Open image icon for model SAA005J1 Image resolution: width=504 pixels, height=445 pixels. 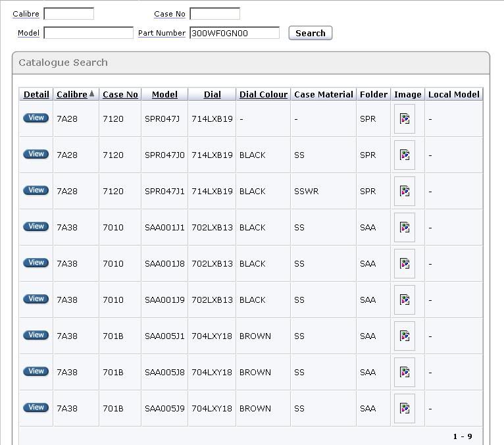405,336
